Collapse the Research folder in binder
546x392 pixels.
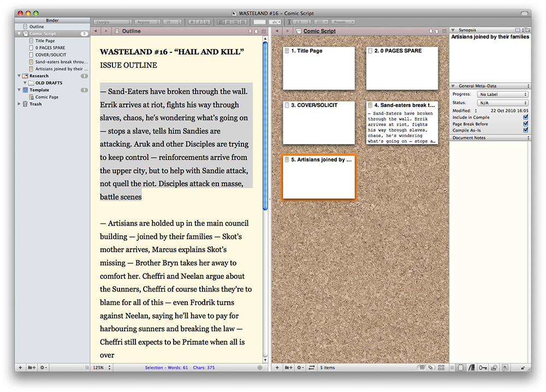click(20, 76)
